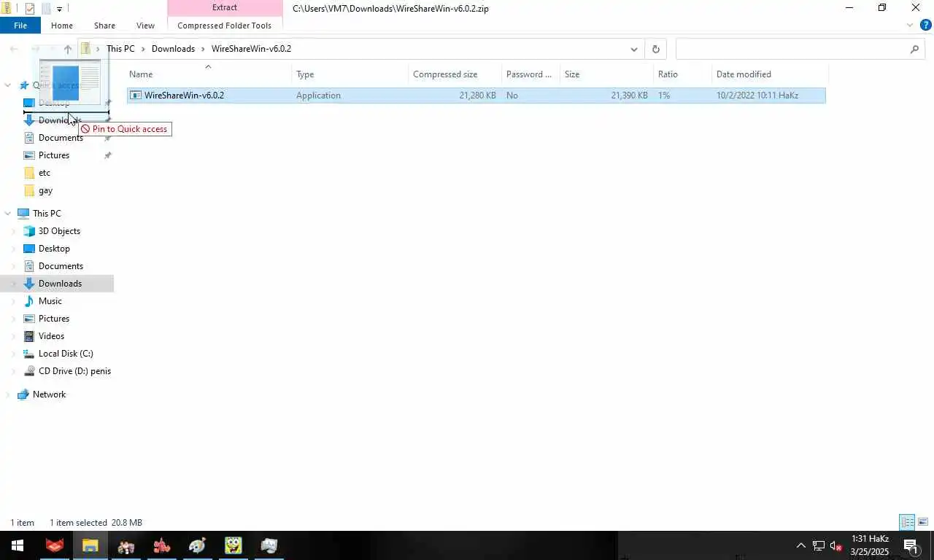Sort by the Type column header
Image resolution: width=934 pixels, height=560 pixels.
click(350, 74)
